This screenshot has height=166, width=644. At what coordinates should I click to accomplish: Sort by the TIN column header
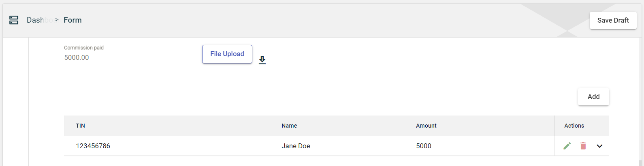(81, 126)
